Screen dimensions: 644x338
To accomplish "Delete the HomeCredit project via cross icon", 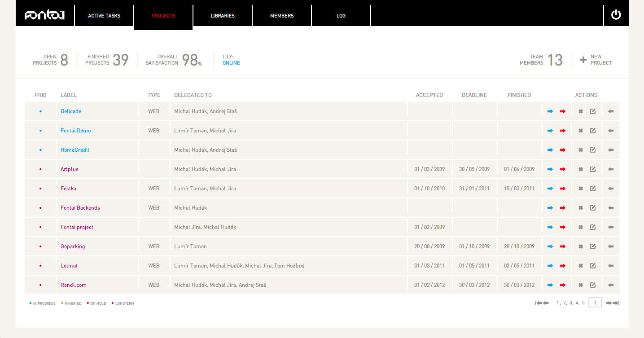I will [x=581, y=150].
